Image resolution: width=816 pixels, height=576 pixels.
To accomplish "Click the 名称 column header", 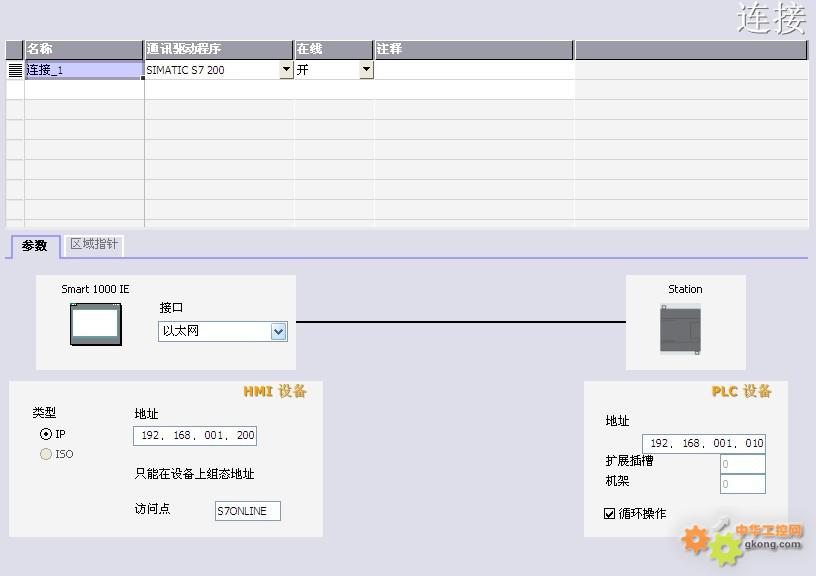I will [x=84, y=49].
